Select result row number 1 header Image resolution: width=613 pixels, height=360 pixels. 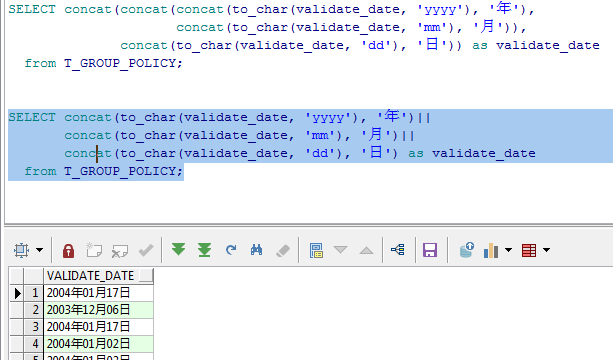33,293
